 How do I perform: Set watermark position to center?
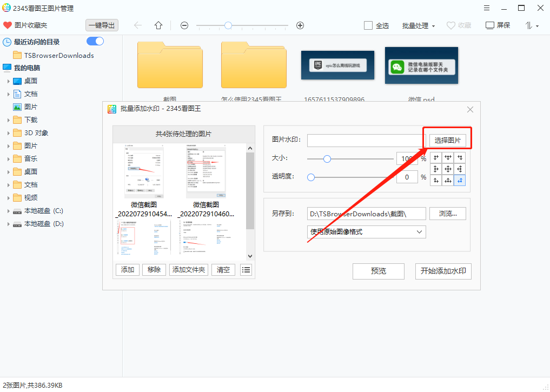coord(448,169)
